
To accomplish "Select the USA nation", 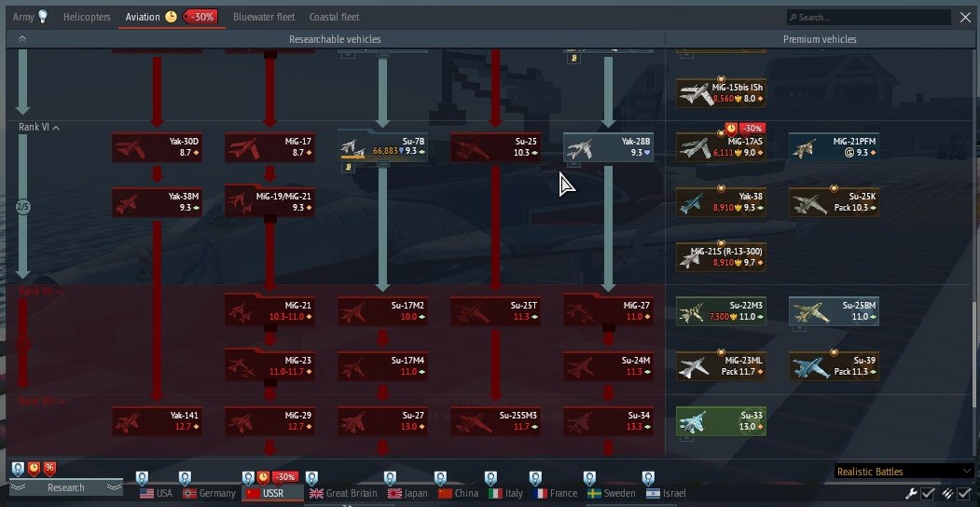I will (156, 493).
